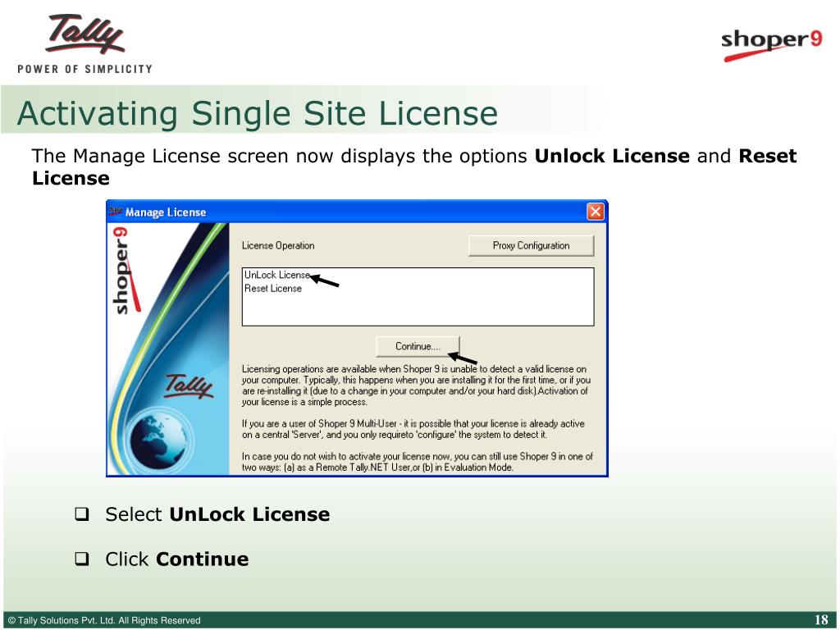Click the Tally Solutions copyright footer text
The image size is (840, 630).
click(104, 620)
